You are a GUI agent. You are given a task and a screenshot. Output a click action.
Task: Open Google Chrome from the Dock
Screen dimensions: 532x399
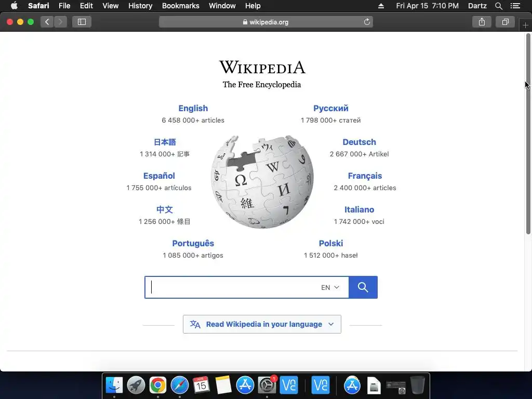point(158,385)
